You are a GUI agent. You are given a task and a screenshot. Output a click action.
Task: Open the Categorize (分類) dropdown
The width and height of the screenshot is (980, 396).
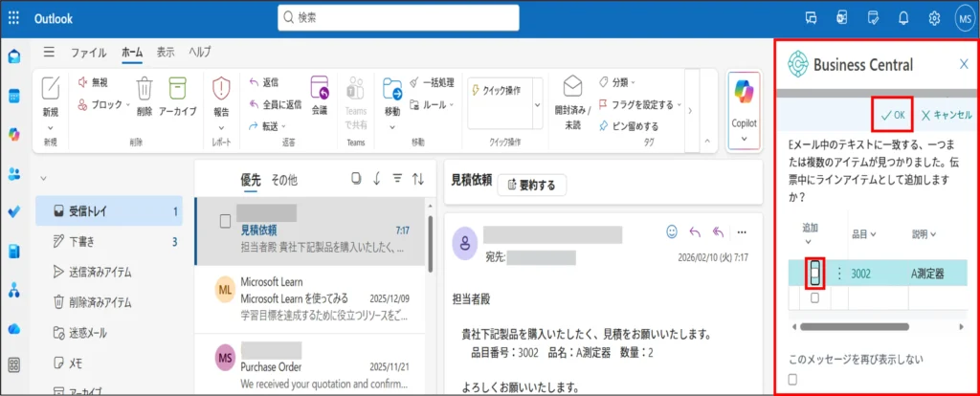coord(621,82)
